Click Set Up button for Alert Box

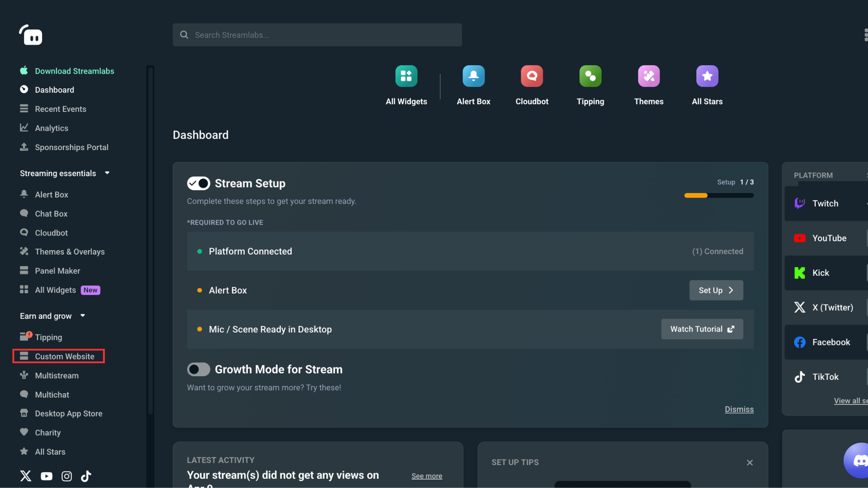point(716,290)
